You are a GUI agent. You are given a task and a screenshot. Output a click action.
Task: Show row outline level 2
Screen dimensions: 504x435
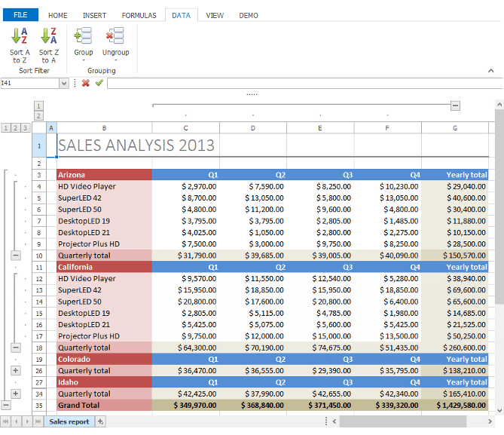click(16, 128)
